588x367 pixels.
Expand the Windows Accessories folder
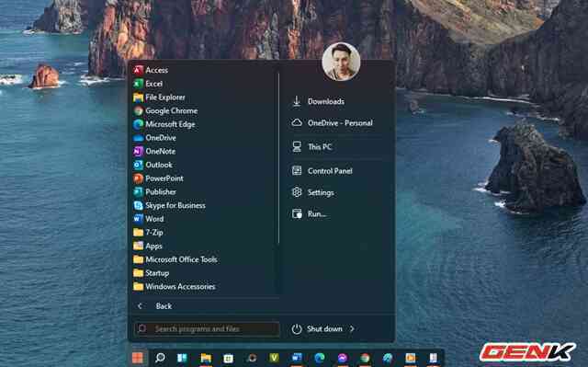pyautogui.click(x=175, y=286)
